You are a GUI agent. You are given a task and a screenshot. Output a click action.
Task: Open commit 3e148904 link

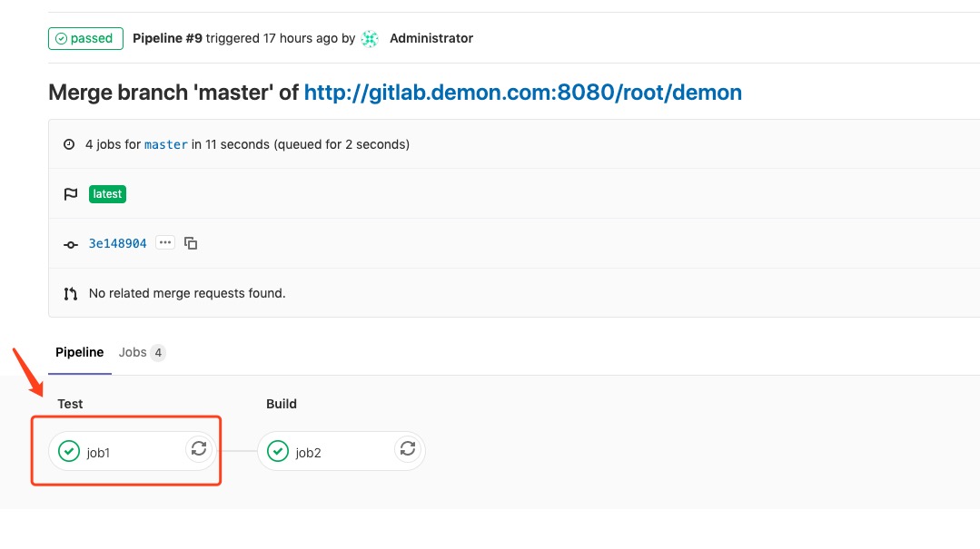(117, 243)
